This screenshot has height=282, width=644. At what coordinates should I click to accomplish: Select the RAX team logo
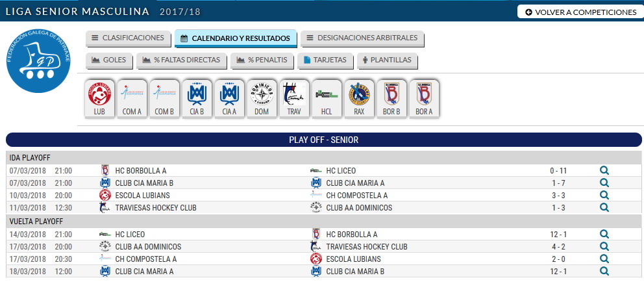click(x=359, y=98)
